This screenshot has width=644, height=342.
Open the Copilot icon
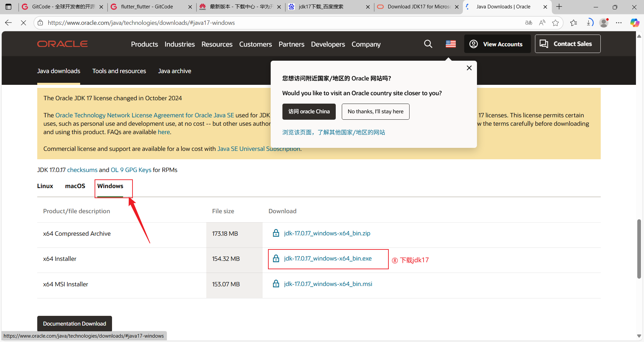pos(635,23)
